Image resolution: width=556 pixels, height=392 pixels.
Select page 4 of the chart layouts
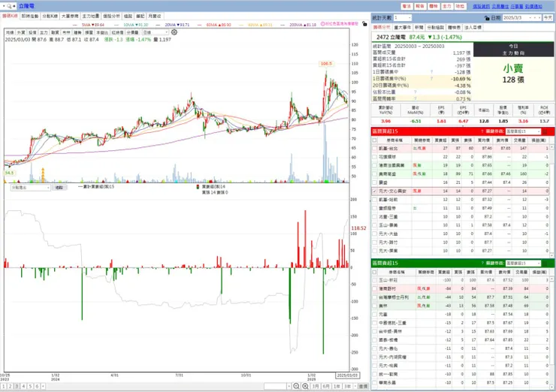point(24,386)
